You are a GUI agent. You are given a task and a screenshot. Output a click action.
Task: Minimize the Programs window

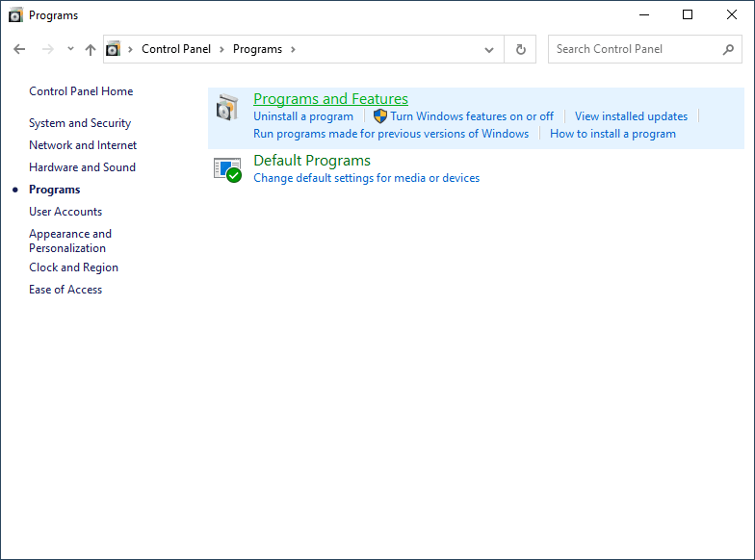coord(643,15)
